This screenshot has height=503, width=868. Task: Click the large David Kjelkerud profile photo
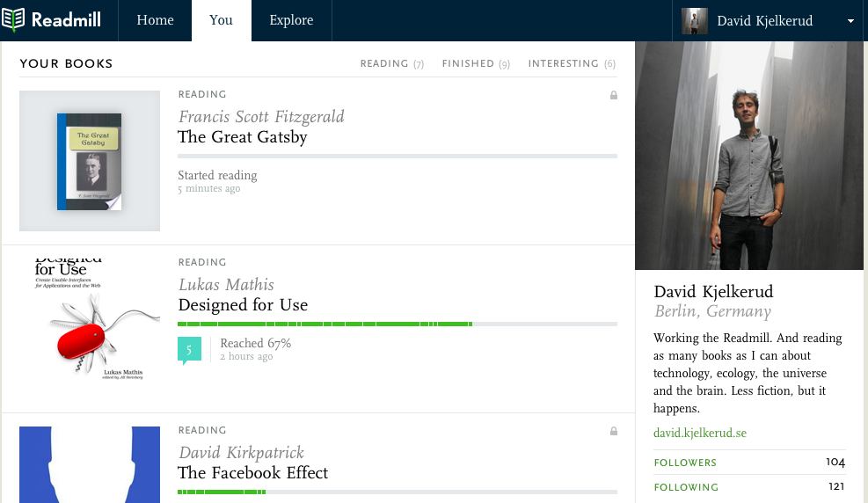click(749, 156)
